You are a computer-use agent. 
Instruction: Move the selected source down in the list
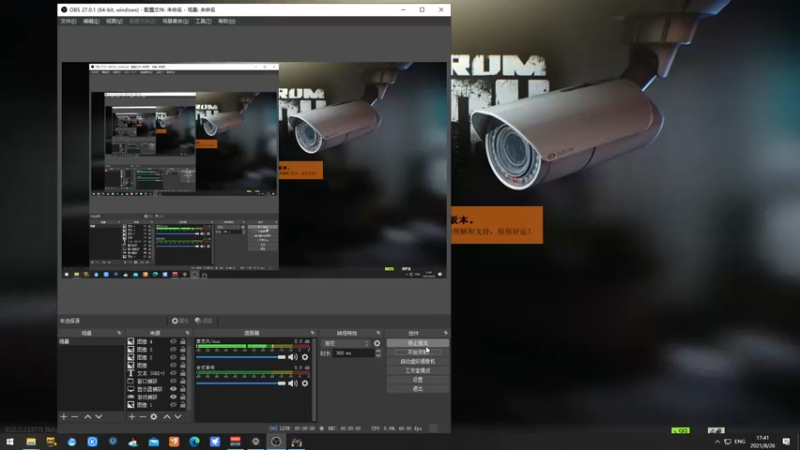178,417
